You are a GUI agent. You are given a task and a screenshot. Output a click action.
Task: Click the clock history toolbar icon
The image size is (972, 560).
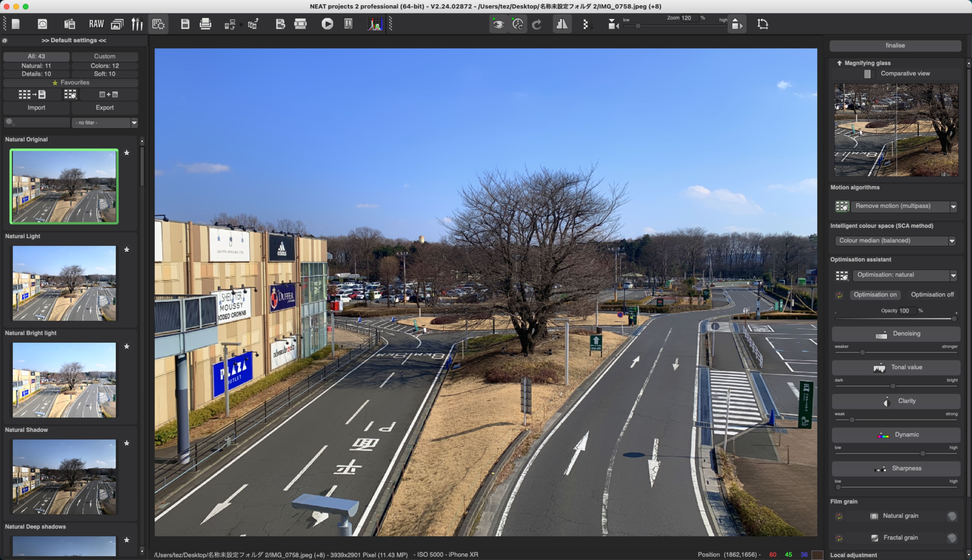click(42, 24)
